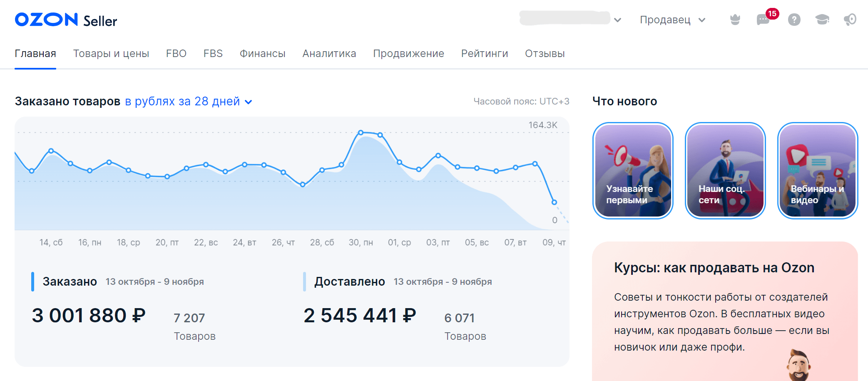
Task: Change the 'в рублях за 28 дней' period
Action: (189, 101)
